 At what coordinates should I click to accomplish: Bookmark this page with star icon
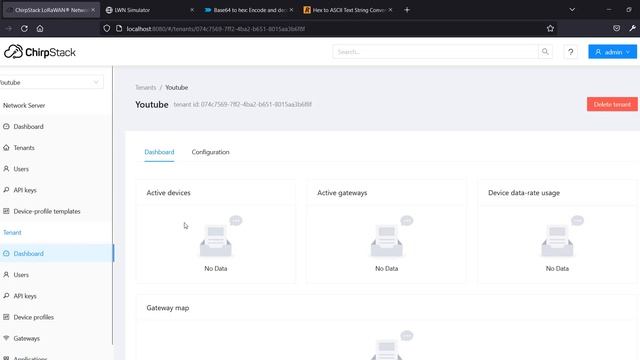[x=550, y=29]
